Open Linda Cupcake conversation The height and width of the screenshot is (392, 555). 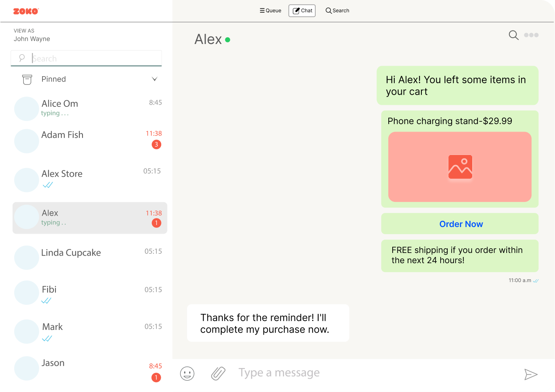pyautogui.click(x=90, y=257)
